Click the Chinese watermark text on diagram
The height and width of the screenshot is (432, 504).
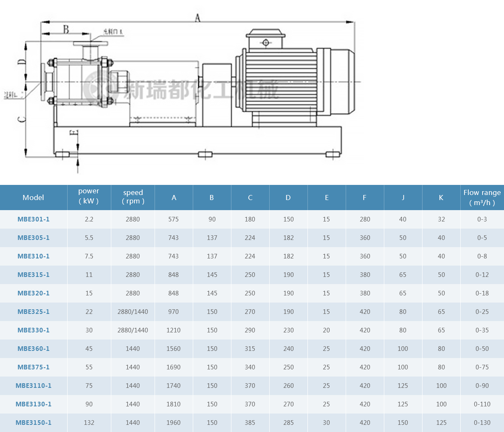pos(202,89)
